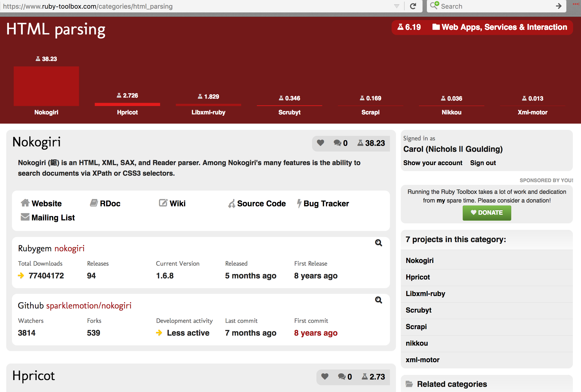The width and height of the screenshot is (581, 392).
Task: Select Hpricot label under chart
Action: pos(127,112)
